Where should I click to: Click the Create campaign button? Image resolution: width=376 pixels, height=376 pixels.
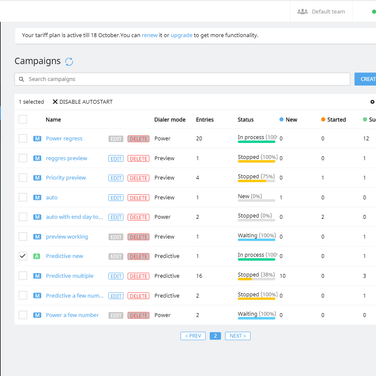[365, 79]
